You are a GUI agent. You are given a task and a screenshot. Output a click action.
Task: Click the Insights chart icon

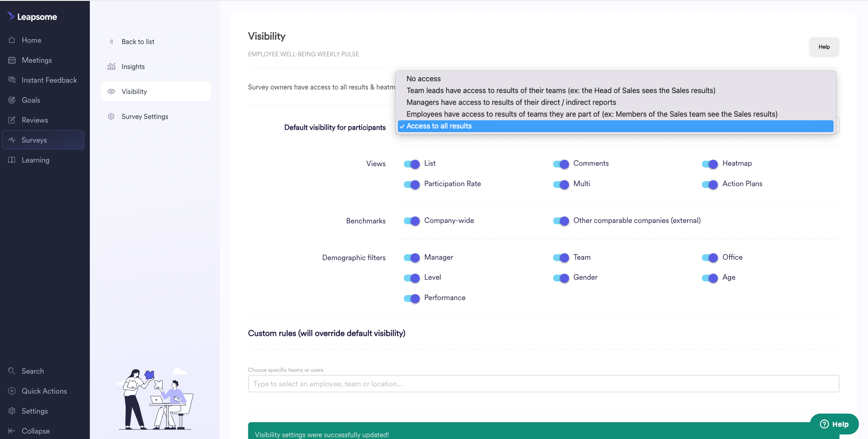pyautogui.click(x=111, y=66)
